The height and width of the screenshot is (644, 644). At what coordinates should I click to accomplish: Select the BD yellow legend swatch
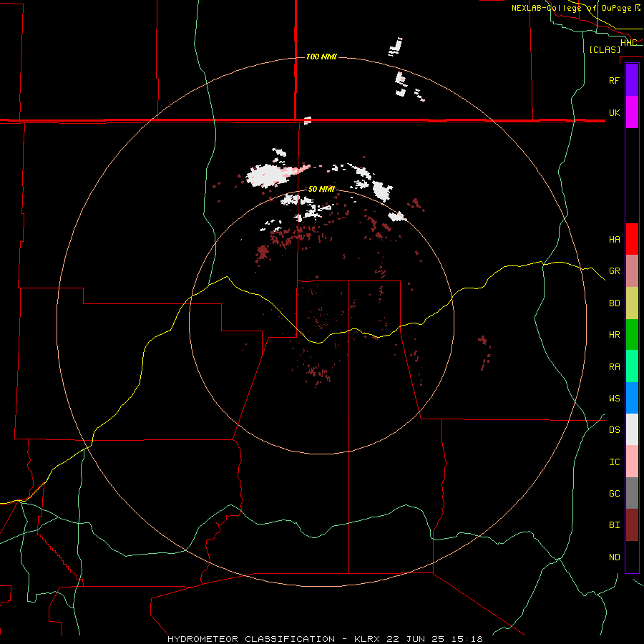(632, 303)
